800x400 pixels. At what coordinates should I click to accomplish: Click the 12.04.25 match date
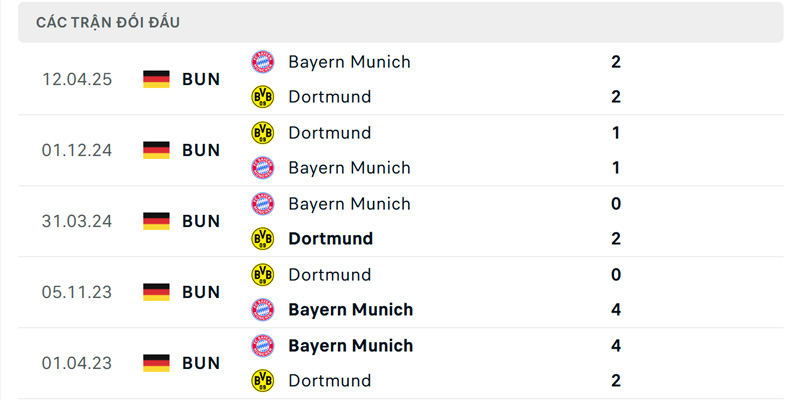tap(77, 79)
